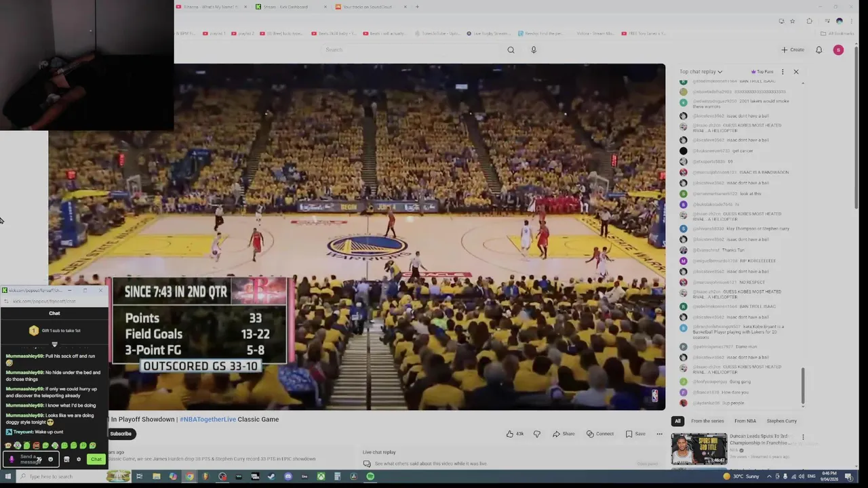
Task: Share this YouTube video
Action: point(564,434)
